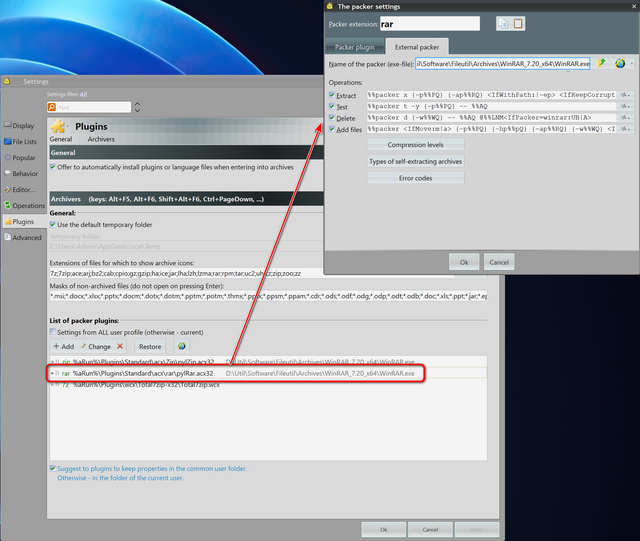Click the orange search icon in Find box
Image resolution: width=640 pixels, height=541 pixels.
[x=52, y=107]
